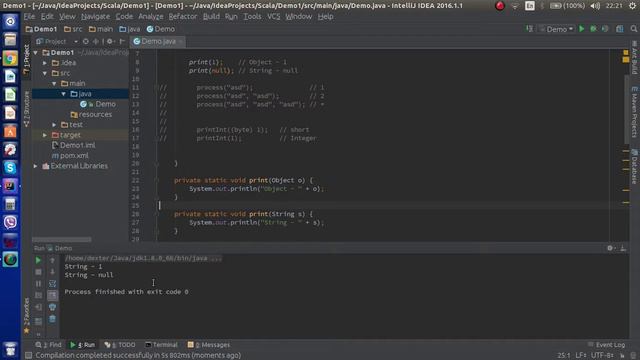Rerun Demo in the Run panel
The image size is (640, 360).
coord(38,260)
